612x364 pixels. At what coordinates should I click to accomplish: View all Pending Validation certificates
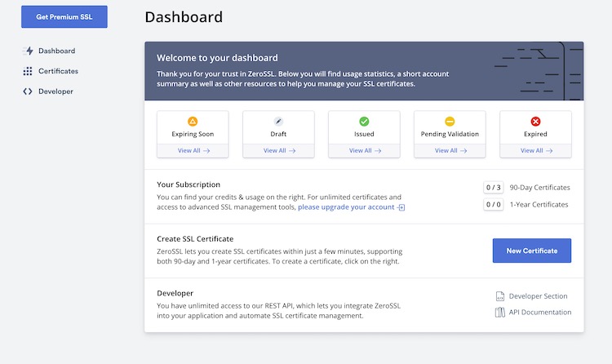tap(450, 151)
